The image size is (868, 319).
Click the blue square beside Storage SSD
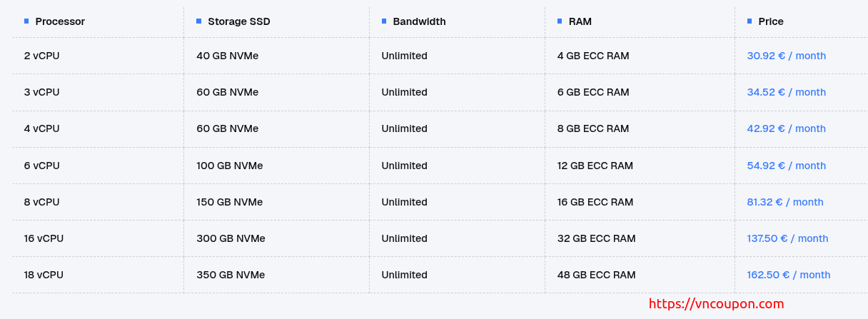pyautogui.click(x=199, y=21)
